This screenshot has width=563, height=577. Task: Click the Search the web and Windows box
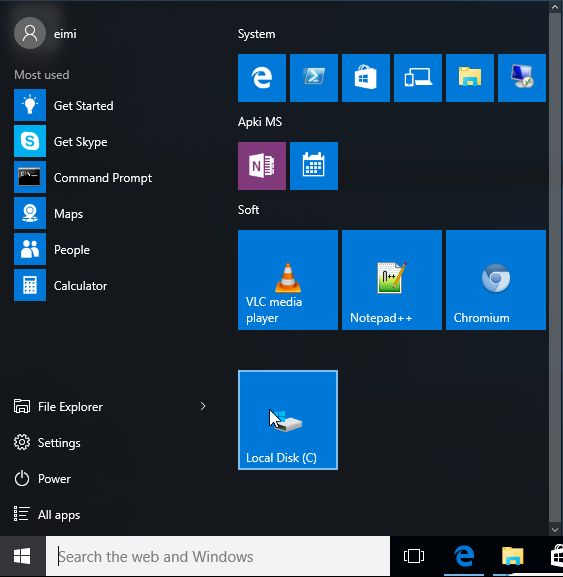[x=218, y=556]
